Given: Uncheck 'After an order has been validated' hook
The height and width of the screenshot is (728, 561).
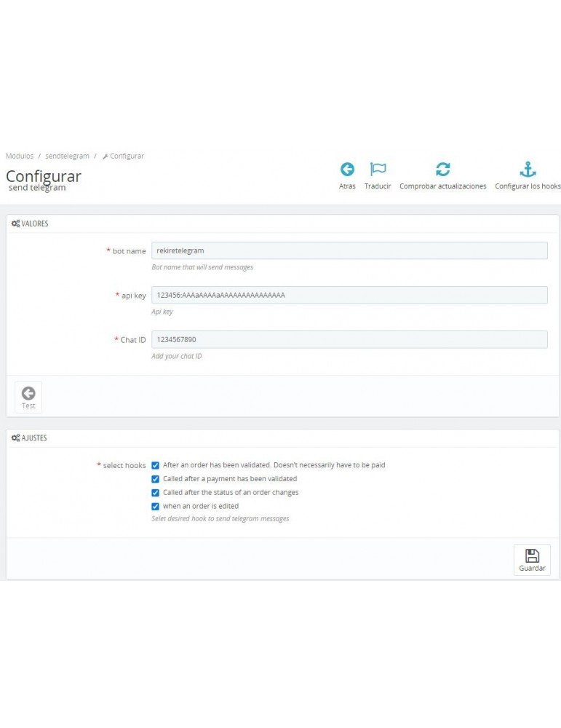Looking at the screenshot, I should click(156, 465).
